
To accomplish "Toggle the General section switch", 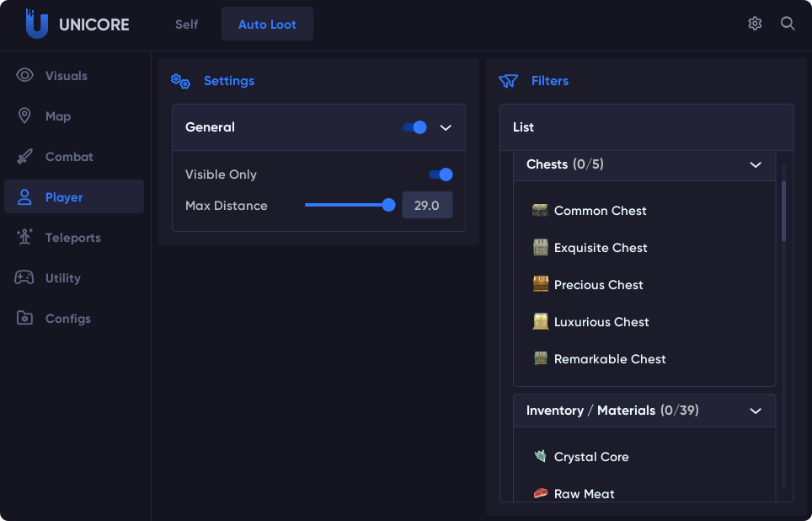I will 415,127.
